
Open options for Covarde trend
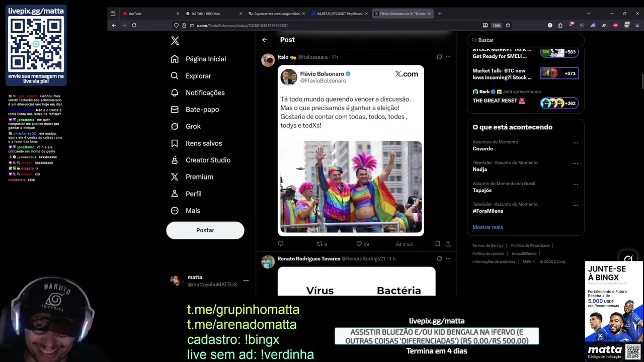[x=575, y=143]
